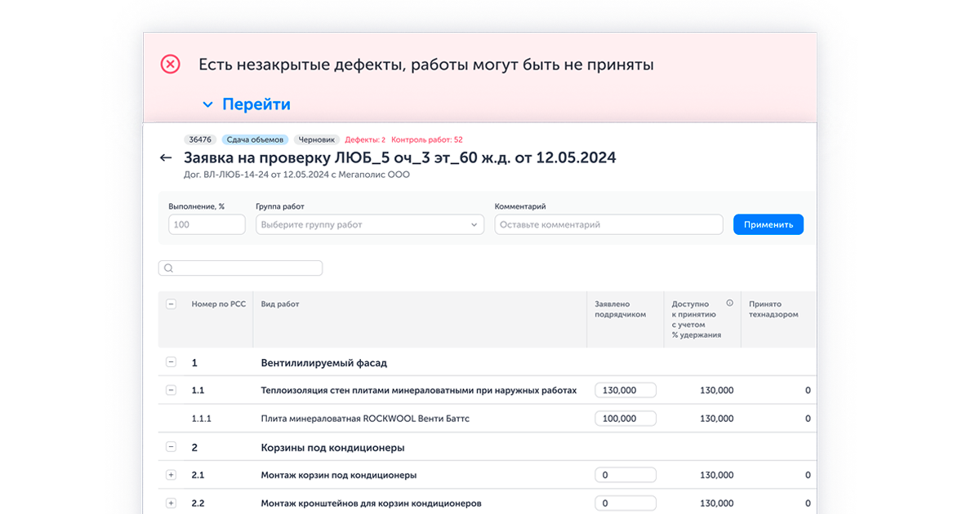Collapse the Вентилилируемый фасад section minus icon
The height and width of the screenshot is (514, 980).
tap(171, 361)
